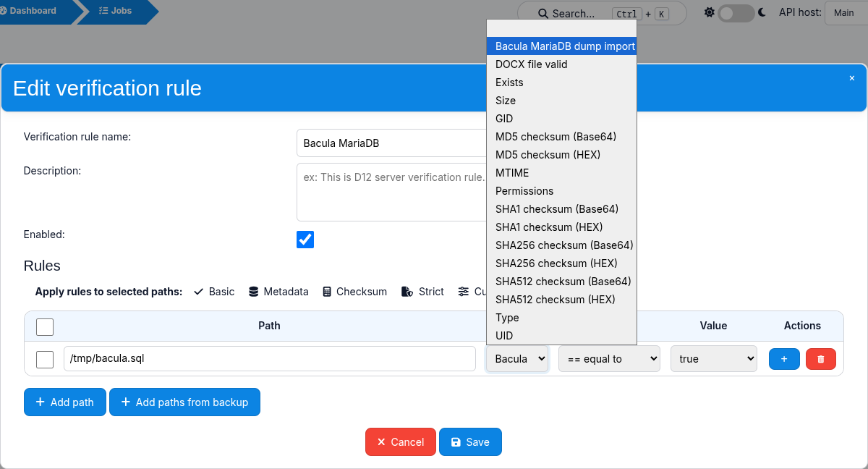This screenshot has width=868, height=469.
Task: Choose DOCX file valid option
Action: tap(562, 64)
